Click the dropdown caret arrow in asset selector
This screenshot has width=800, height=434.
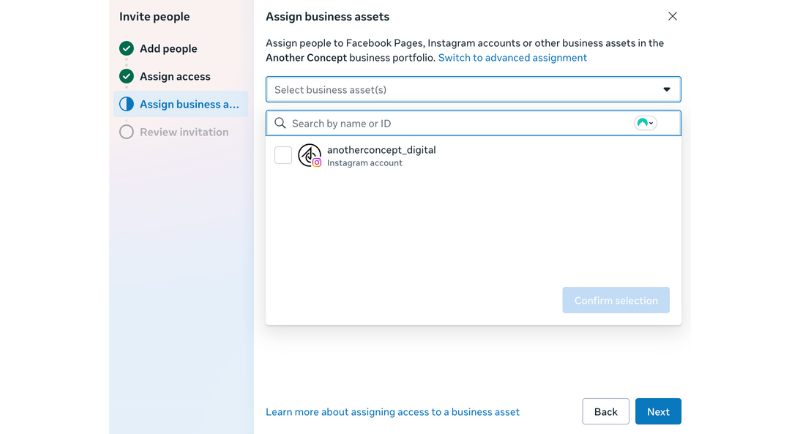coord(666,90)
